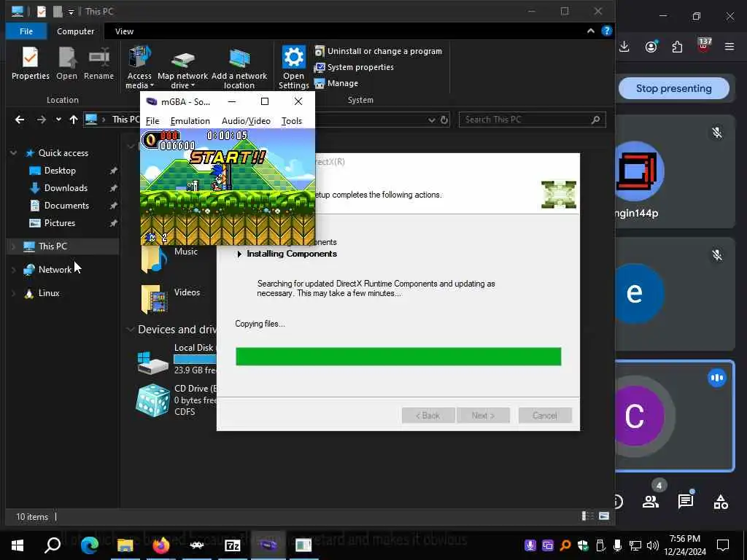The height and width of the screenshot is (560, 747).
Task: Open Properties in the Computer ribbon
Action: pos(31,63)
